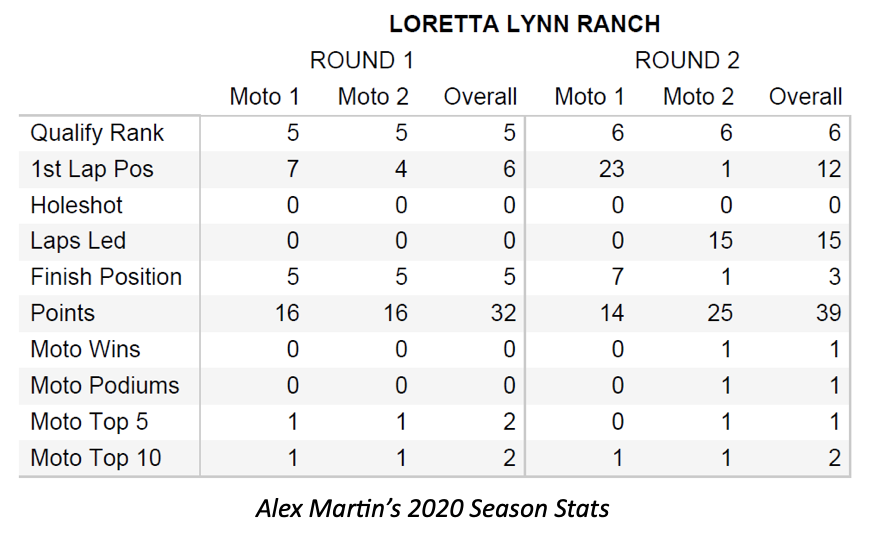Screen dimensions: 884x534
Task: Click the LORETTA LYNN RANCH title
Action: pos(524,24)
